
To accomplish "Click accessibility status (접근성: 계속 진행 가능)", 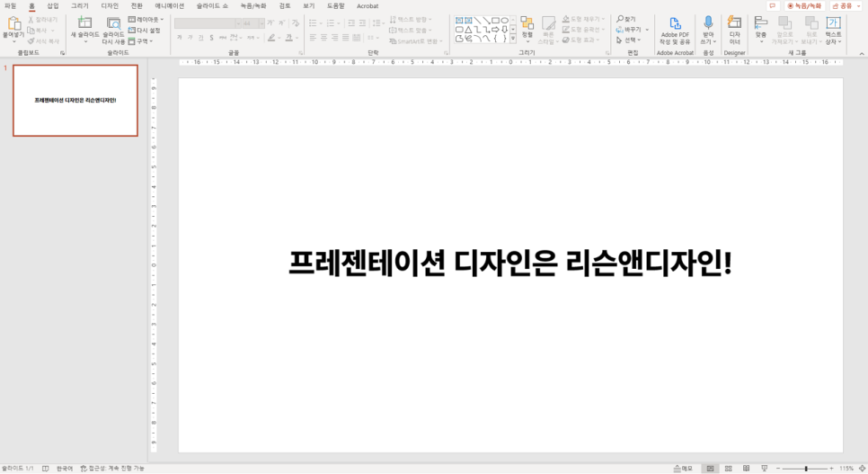I will coord(112,469).
